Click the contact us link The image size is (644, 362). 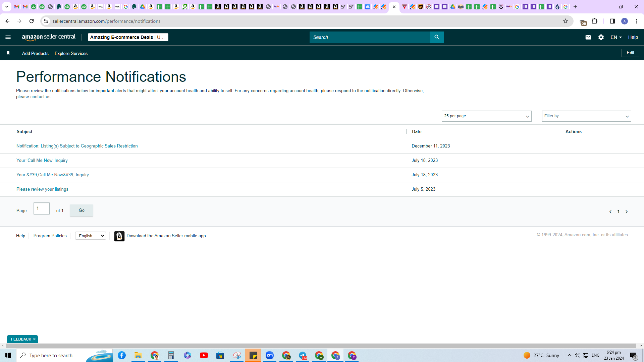pyautogui.click(x=40, y=97)
